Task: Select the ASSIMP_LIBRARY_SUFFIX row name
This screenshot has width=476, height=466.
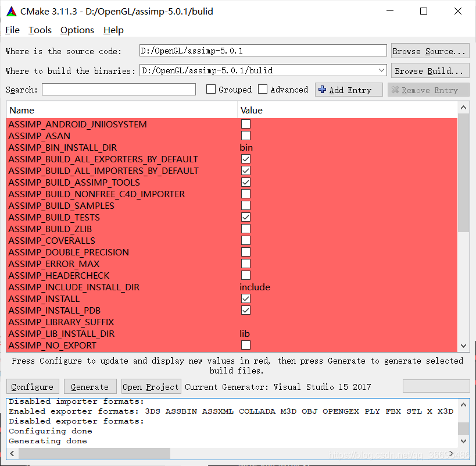Action: [62, 322]
